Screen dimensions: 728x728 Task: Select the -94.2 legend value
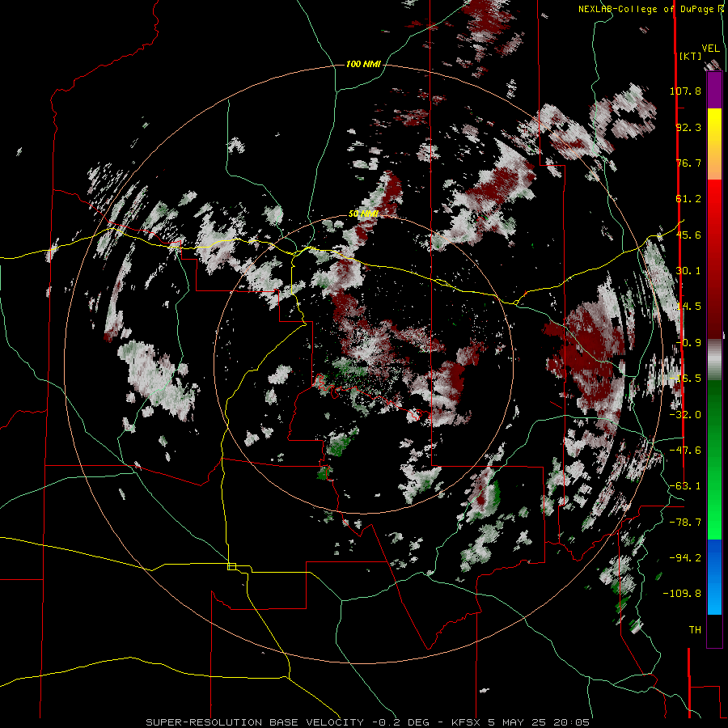[685, 557]
